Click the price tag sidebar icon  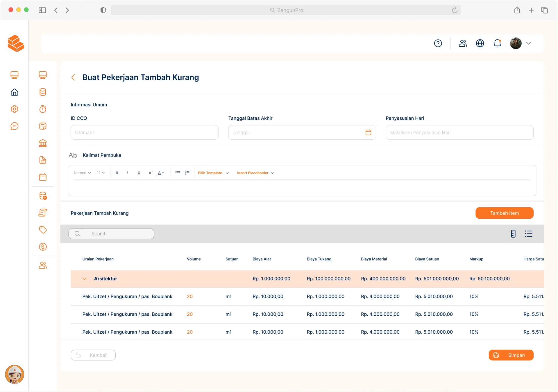(43, 230)
